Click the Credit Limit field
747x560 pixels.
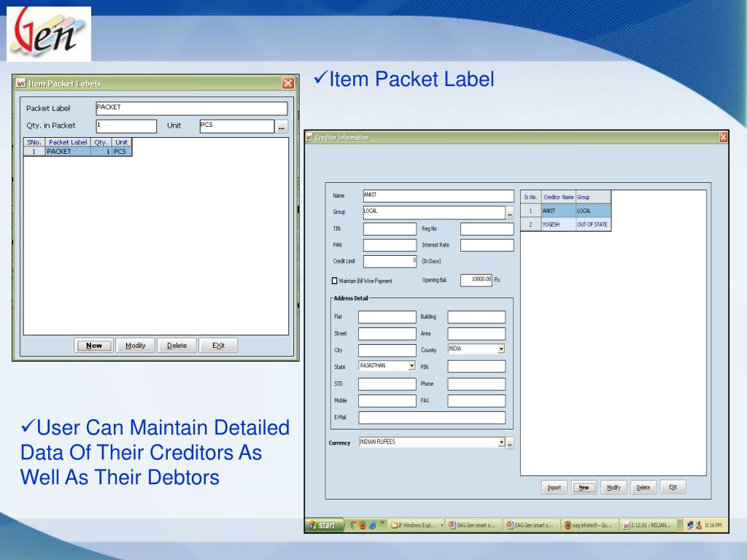tap(390, 262)
